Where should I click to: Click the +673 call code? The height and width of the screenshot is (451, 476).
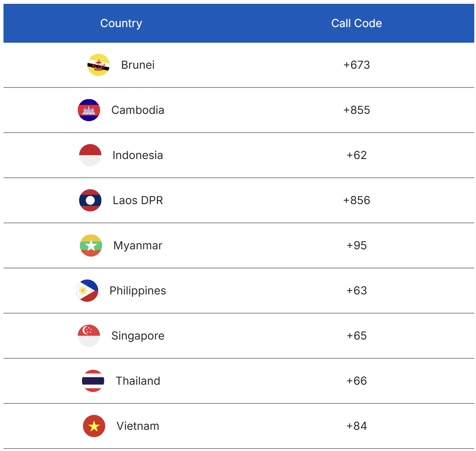[357, 65]
